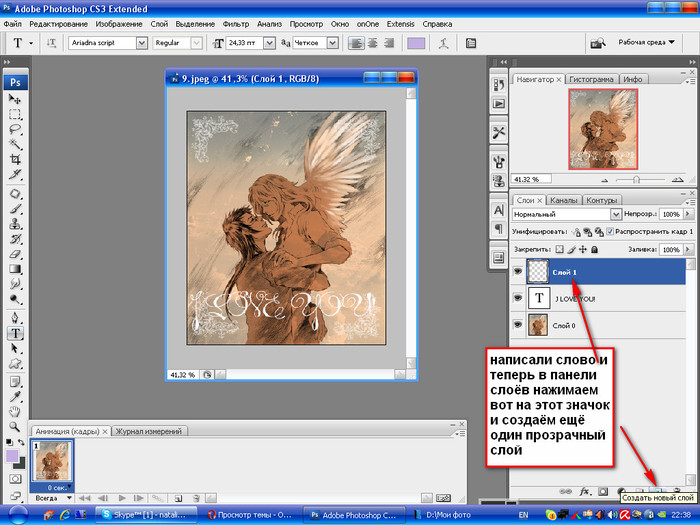Select the Horizontal Type tool in the toolbox

tap(16, 333)
